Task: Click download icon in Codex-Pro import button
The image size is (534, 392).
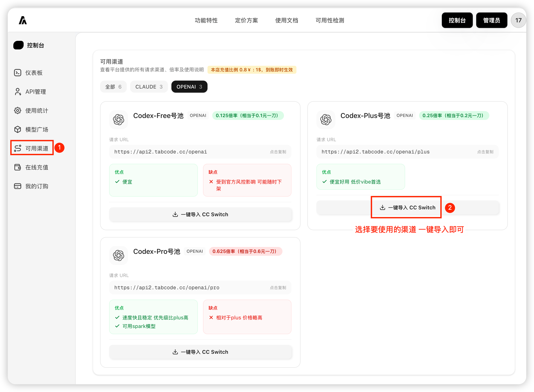Action: (x=175, y=352)
